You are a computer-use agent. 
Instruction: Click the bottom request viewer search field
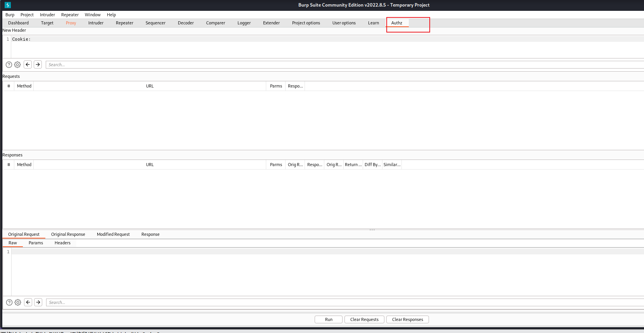345,302
